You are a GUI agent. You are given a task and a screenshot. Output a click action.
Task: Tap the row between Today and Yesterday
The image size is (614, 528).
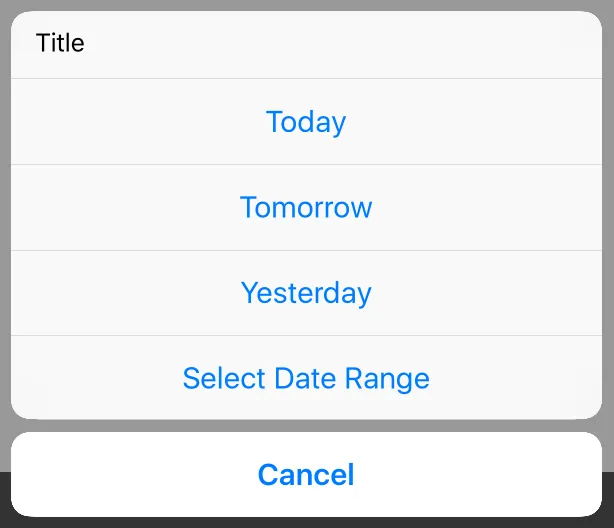coord(306,207)
